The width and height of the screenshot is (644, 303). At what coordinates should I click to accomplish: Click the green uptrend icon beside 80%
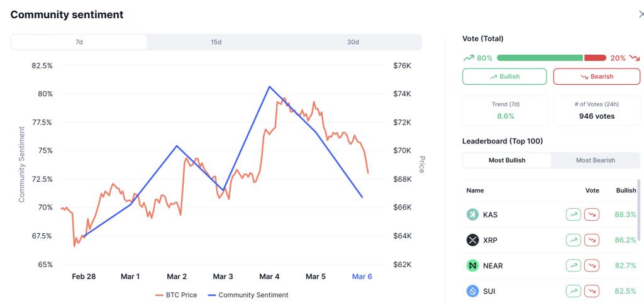469,58
